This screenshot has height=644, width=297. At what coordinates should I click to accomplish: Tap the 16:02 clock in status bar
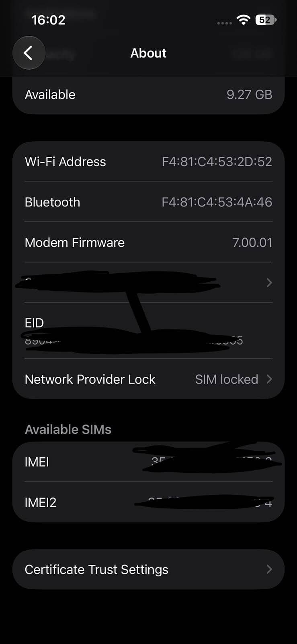click(48, 20)
